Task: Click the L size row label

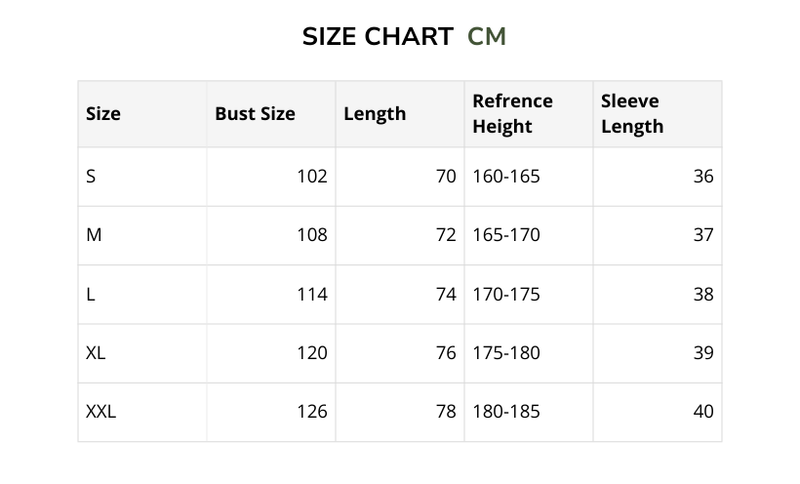Action: [90, 294]
